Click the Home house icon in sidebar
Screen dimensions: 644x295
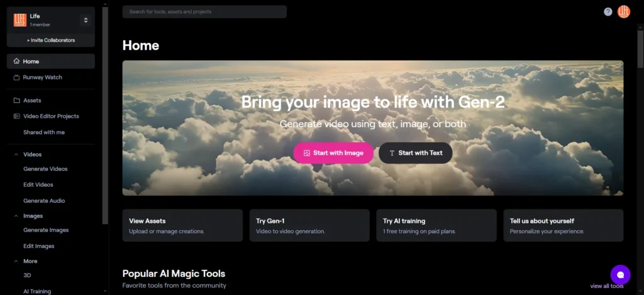pos(16,61)
